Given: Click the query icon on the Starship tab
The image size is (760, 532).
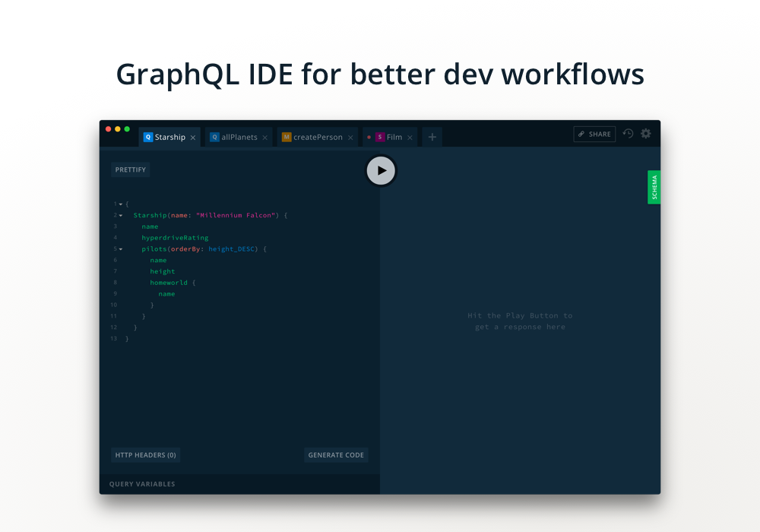Looking at the screenshot, I should [x=147, y=137].
